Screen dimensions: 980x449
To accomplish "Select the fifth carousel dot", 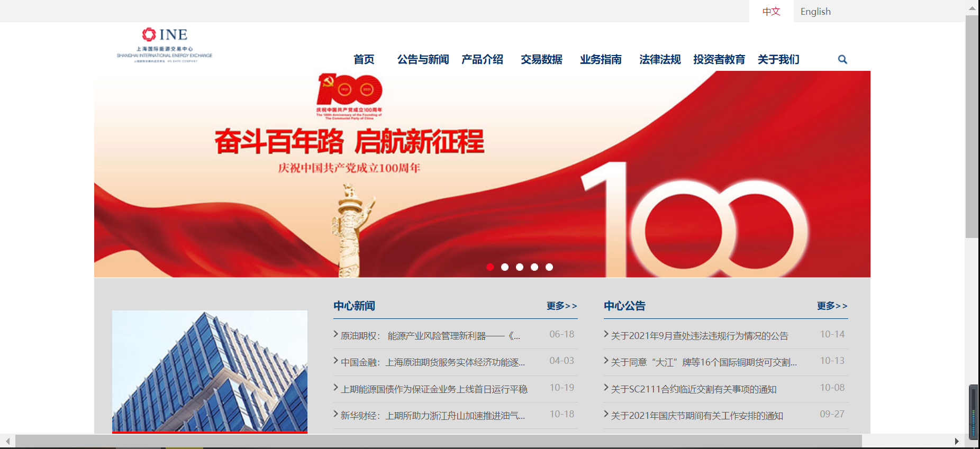I will click(x=549, y=267).
